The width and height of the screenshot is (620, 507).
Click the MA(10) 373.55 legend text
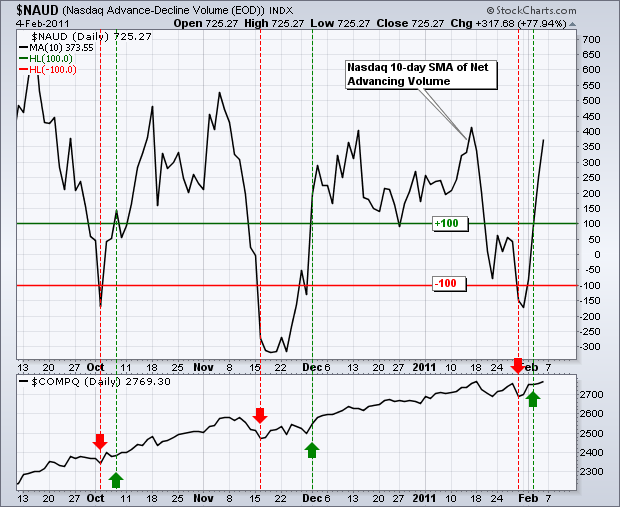tap(61, 48)
